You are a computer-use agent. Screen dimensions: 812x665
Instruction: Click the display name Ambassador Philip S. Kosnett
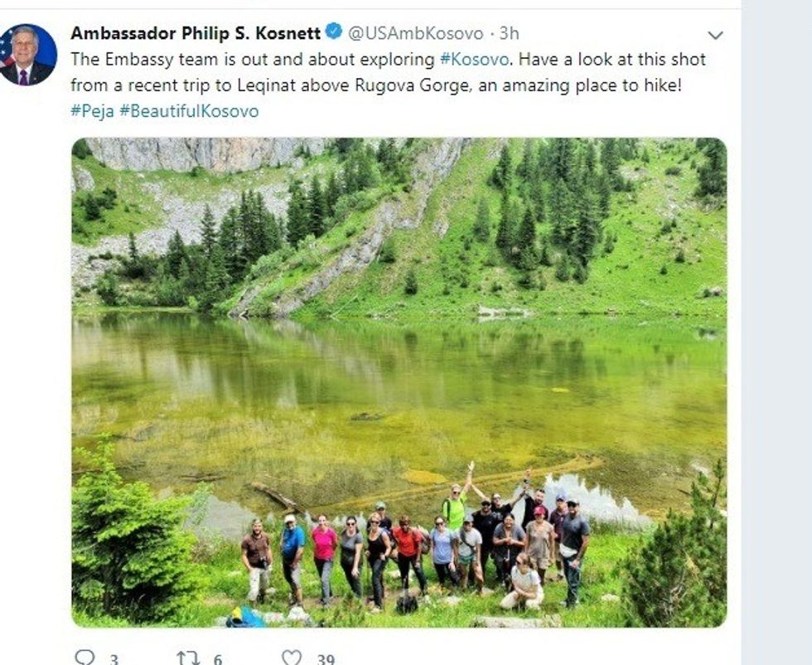pyautogui.click(x=196, y=33)
